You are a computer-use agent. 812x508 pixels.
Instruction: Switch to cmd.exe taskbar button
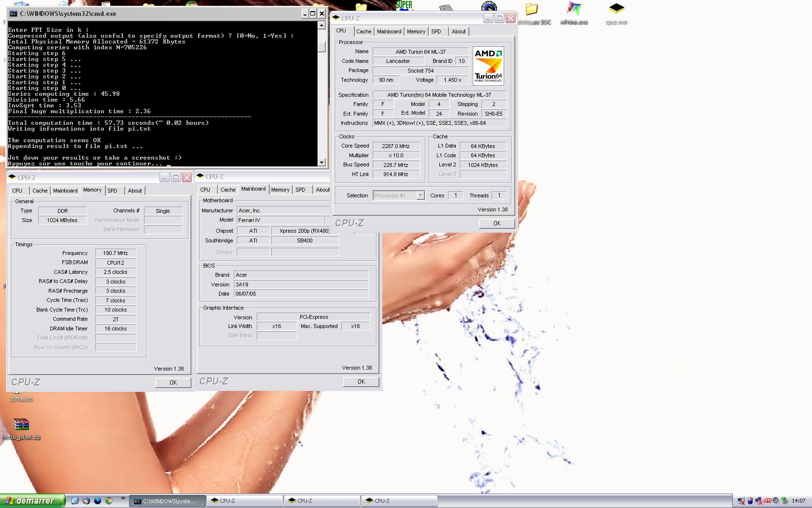[x=168, y=501]
